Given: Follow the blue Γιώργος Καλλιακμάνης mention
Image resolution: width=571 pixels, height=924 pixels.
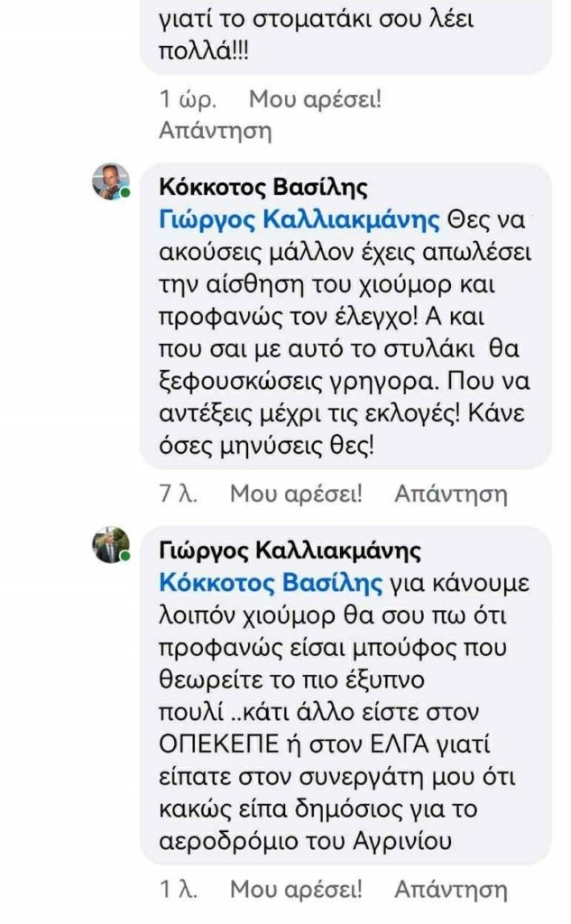Looking at the screenshot, I should pos(299,219).
